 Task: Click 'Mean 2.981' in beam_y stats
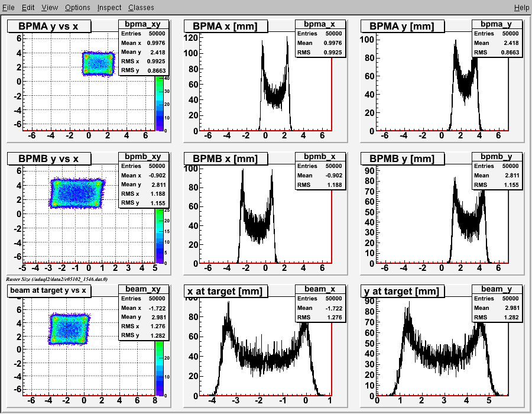coord(497,308)
